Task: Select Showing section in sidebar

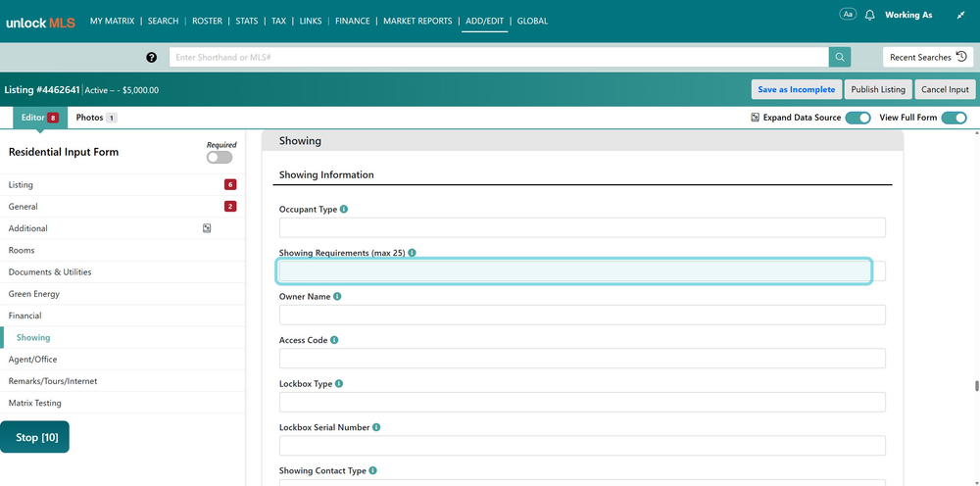Action: tap(122, 337)
